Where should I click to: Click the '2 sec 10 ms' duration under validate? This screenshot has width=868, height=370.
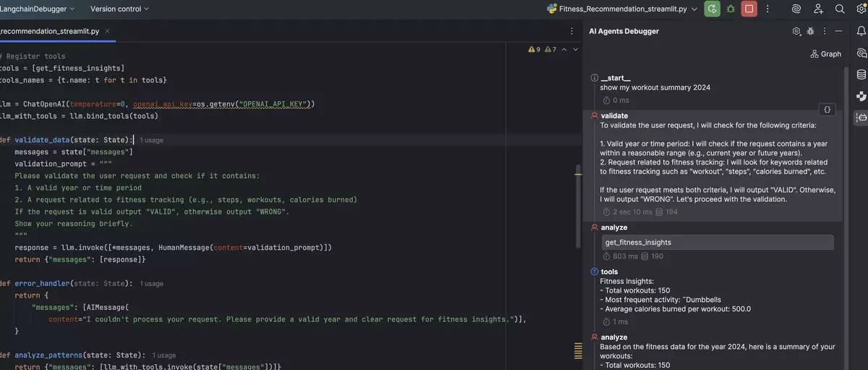click(x=628, y=212)
